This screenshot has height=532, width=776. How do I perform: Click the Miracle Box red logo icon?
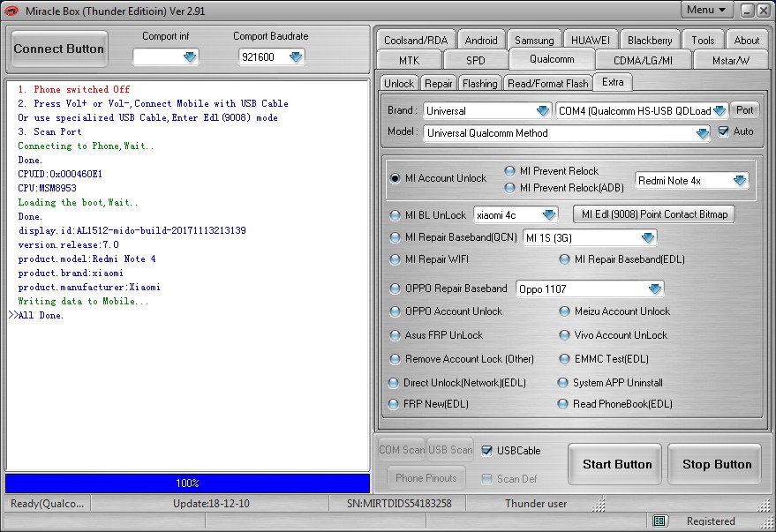point(11,11)
